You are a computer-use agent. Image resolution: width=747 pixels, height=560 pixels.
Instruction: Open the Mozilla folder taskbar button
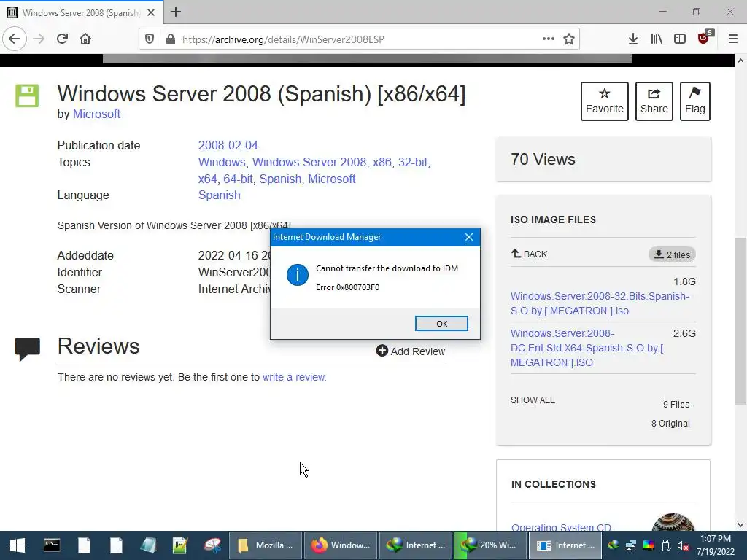[x=266, y=545]
